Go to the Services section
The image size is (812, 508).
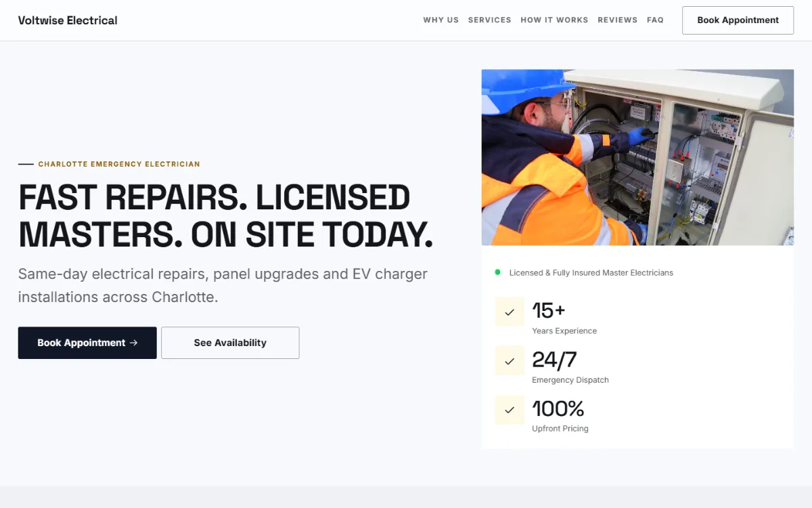tap(490, 20)
